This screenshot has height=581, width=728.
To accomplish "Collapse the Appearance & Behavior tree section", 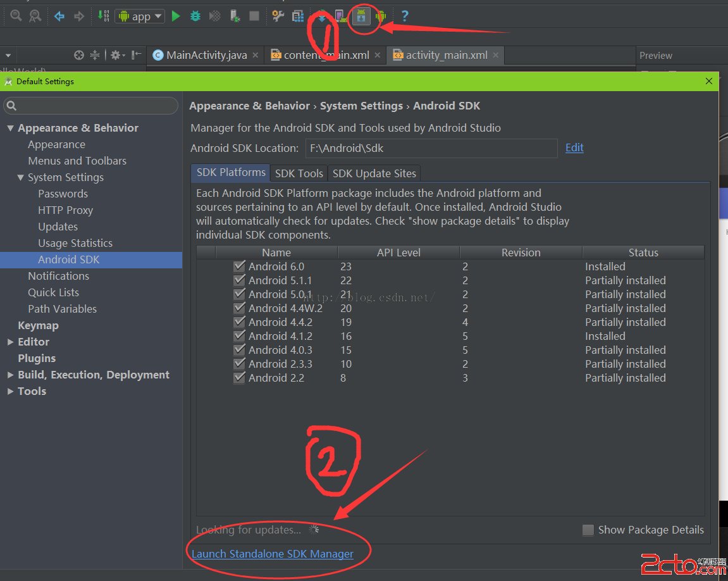I will pos(10,128).
